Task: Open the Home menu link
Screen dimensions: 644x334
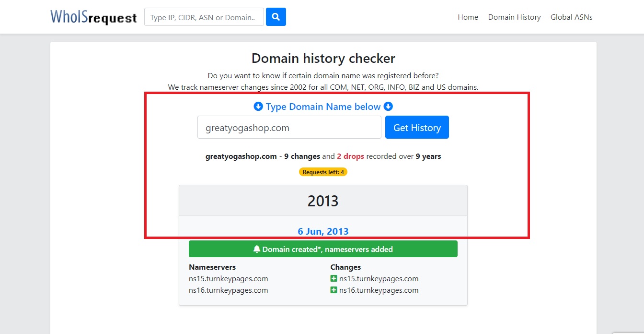Action: click(468, 17)
